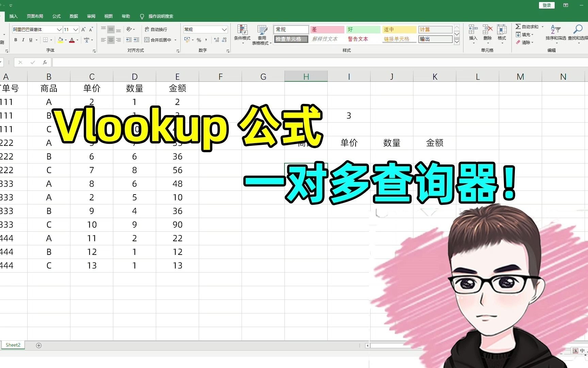Toggle bold formatting
This screenshot has width=588, height=368.
15,40
